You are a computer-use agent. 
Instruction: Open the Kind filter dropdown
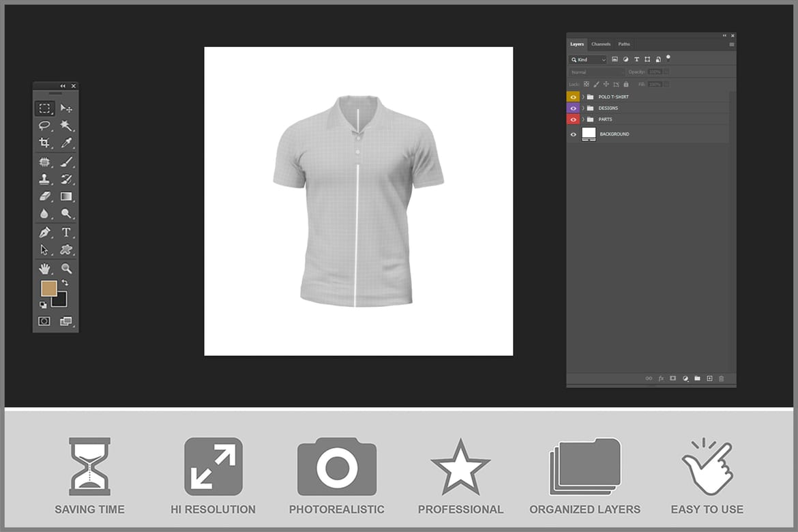pyautogui.click(x=588, y=59)
